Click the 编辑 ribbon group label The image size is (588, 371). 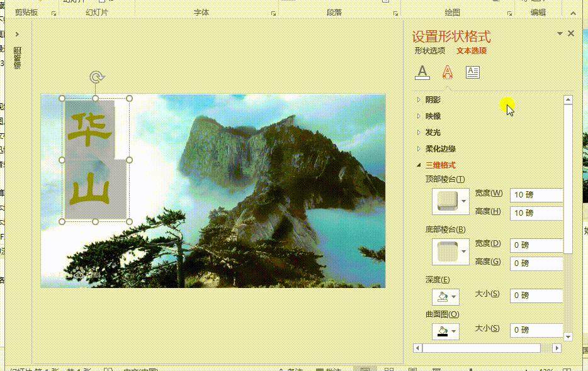[x=538, y=13]
